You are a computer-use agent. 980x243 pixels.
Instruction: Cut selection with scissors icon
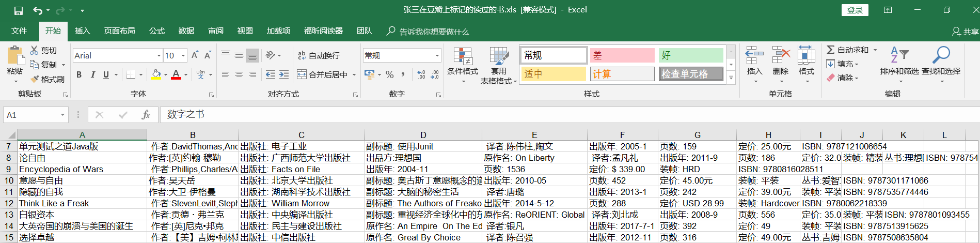tap(35, 50)
